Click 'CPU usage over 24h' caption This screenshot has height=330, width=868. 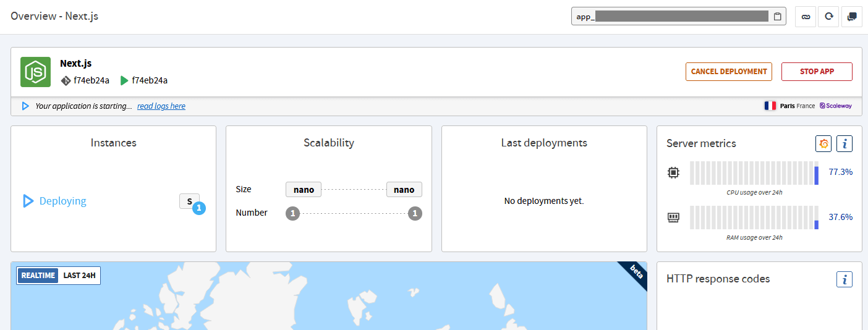click(754, 192)
